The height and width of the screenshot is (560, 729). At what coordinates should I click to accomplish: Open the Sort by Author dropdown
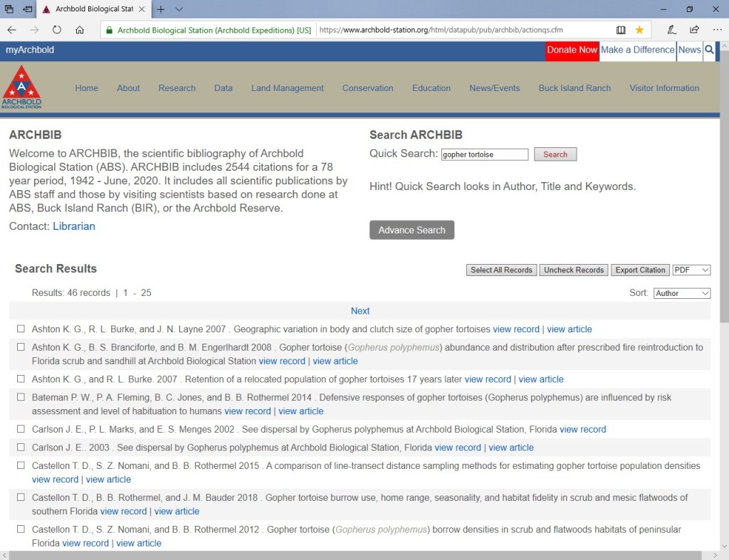[681, 293]
